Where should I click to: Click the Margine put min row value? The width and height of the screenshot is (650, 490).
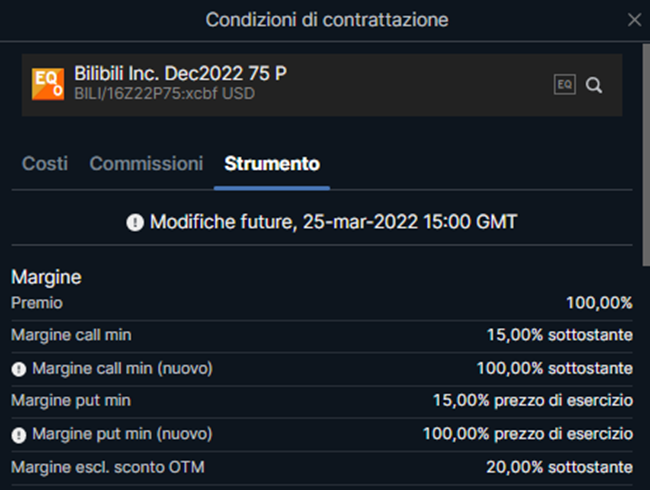[x=533, y=401]
